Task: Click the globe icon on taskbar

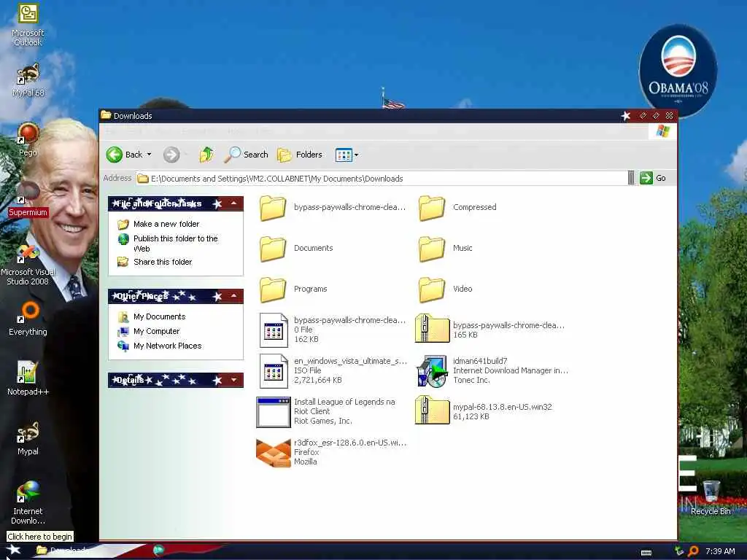Action: point(158,551)
